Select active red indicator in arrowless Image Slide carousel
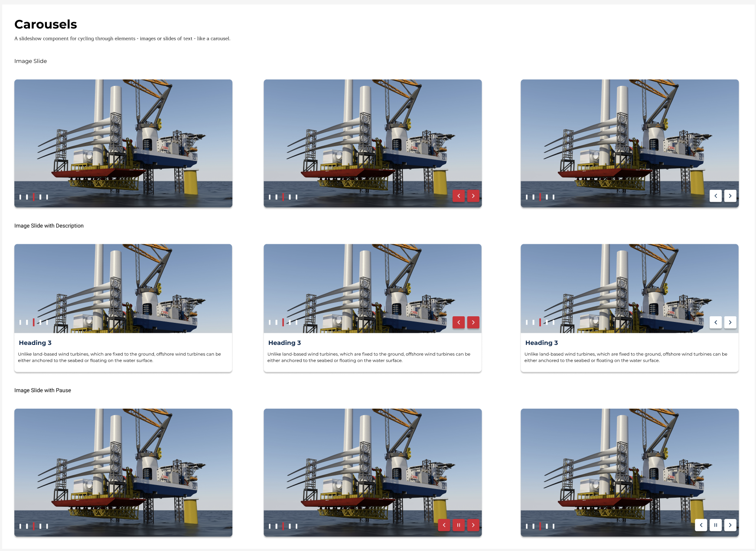The image size is (756, 551). [34, 197]
